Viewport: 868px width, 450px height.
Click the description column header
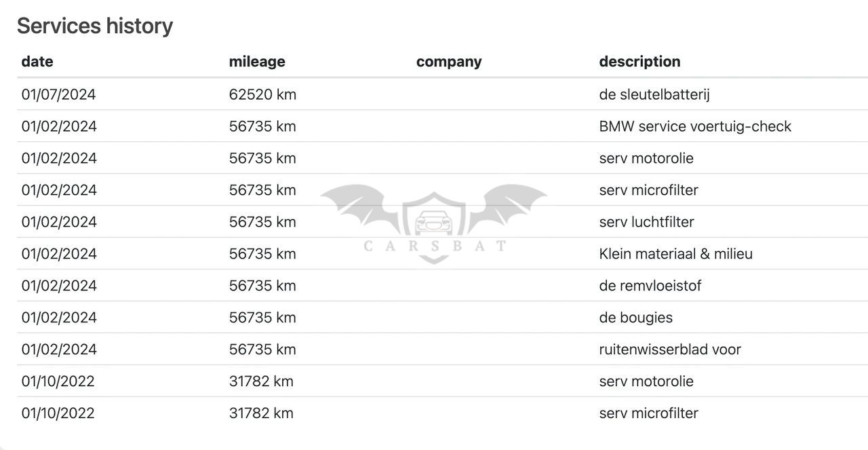click(x=639, y=62)
